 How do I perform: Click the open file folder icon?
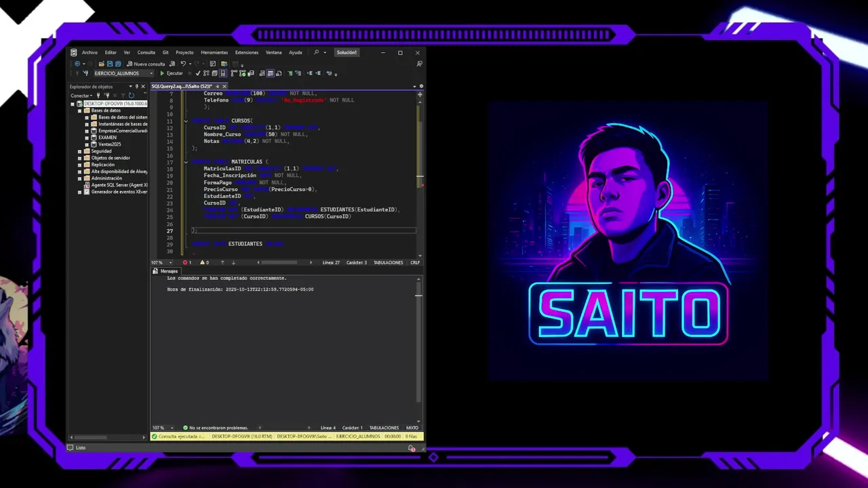point(102,64)
